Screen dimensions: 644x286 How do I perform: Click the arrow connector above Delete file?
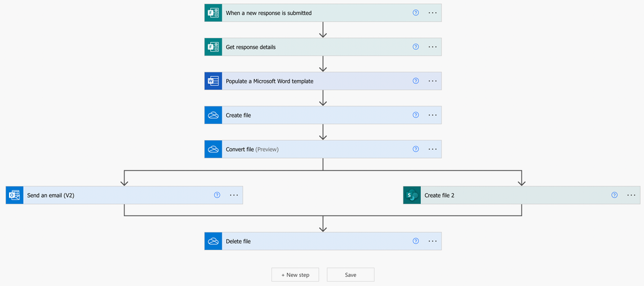point(323,225)
